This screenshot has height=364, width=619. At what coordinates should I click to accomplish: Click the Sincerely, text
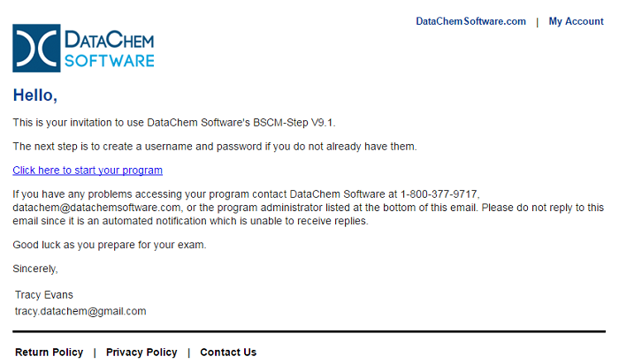coord(35,269)
